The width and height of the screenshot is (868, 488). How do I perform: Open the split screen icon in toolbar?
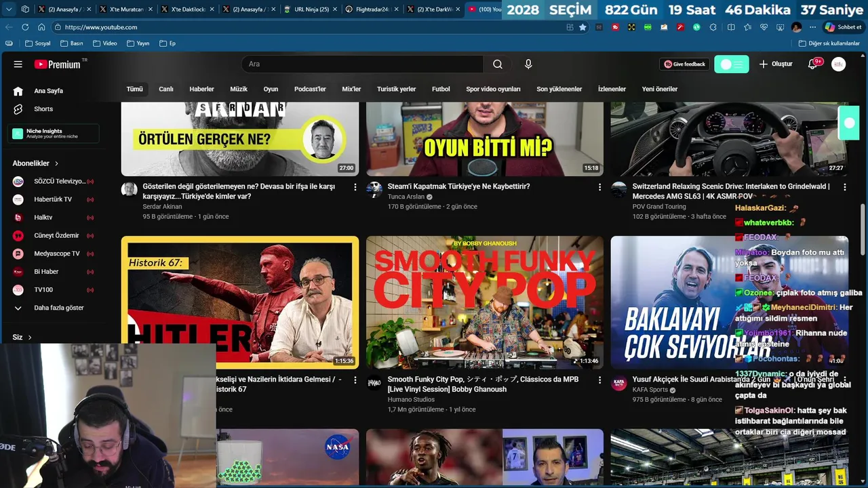[731, 27]
